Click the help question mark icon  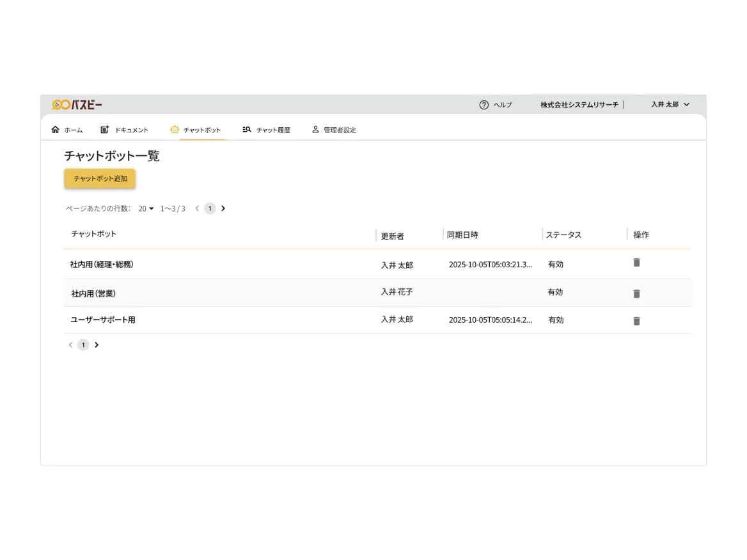[x=484, y=105]
